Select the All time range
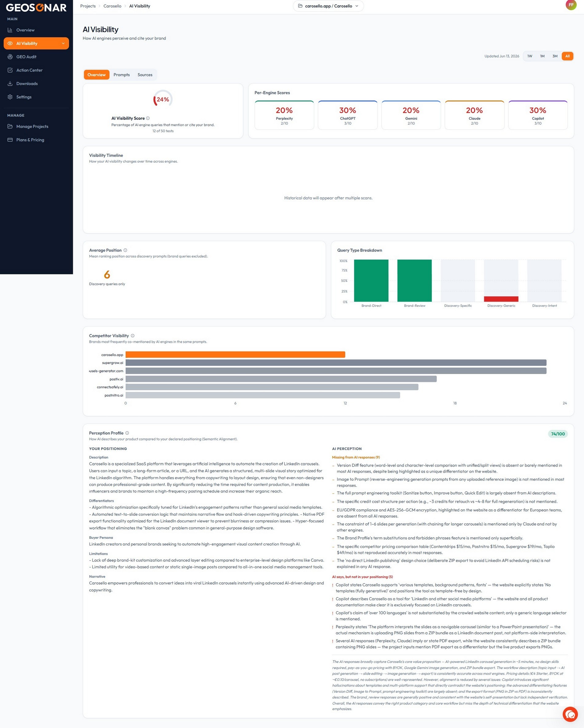 (x=567, y=56)
